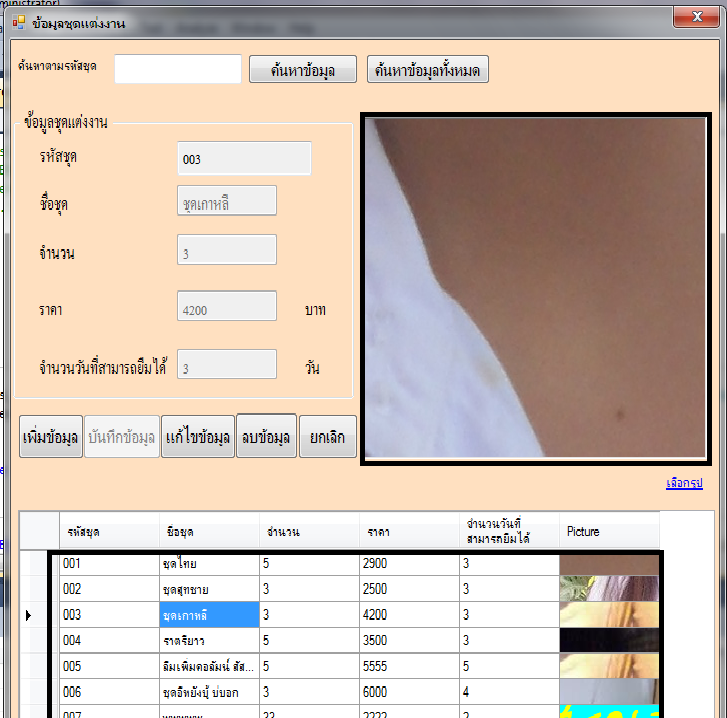Click the ราคา price field showing 4200
Image resolution: width=727 pixels, height=718 pixels.
tap(227, 306)
